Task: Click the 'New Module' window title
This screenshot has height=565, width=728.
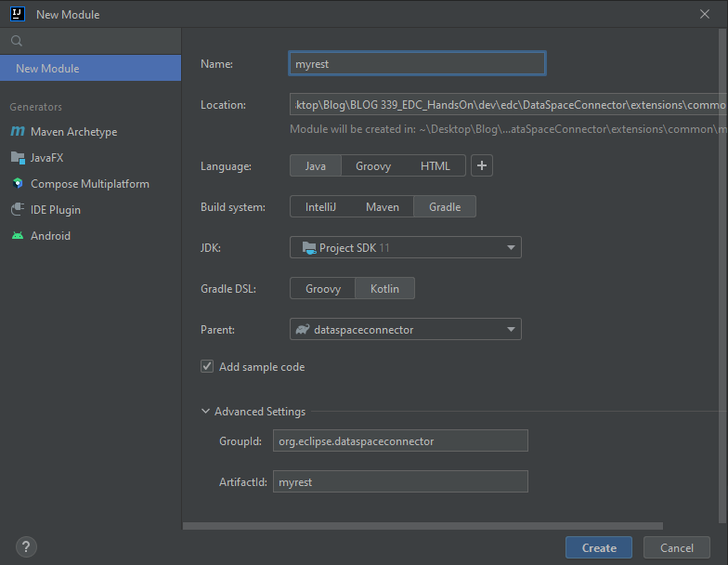Action: click(x=68, y=15)
